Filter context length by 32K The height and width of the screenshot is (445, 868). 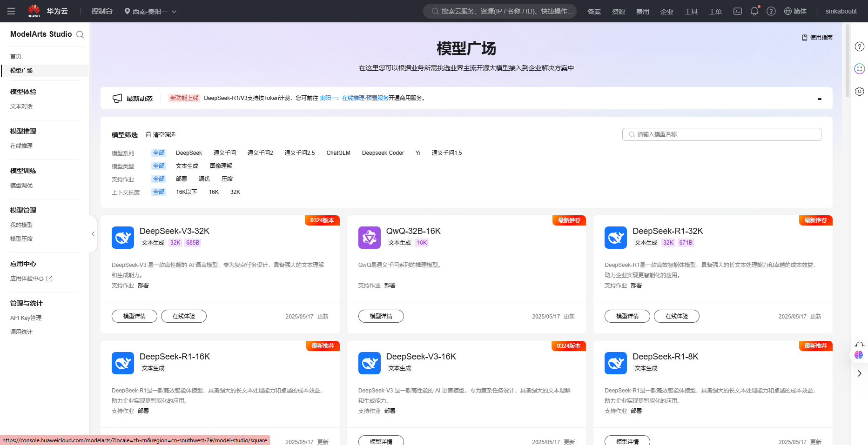[x=236, y=192]
